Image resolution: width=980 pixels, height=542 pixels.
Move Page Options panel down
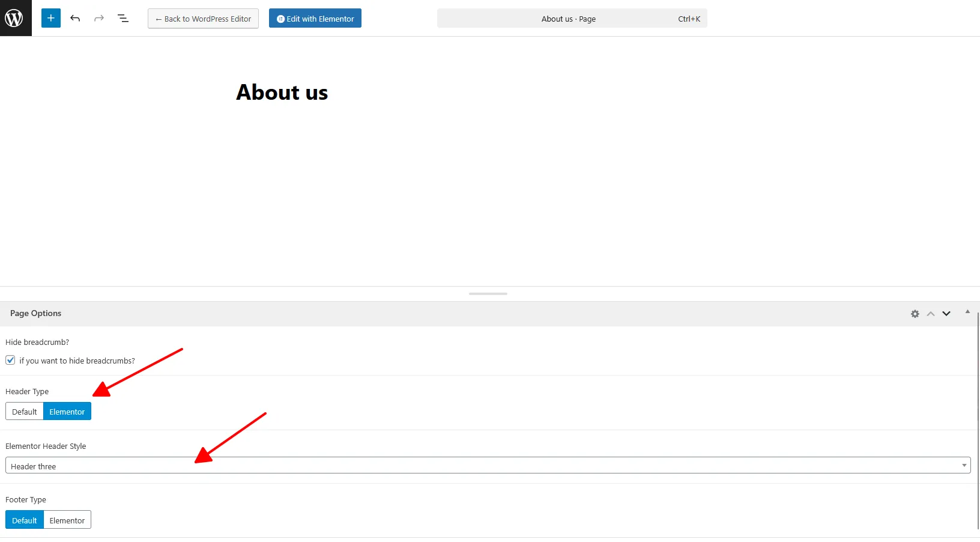[x=946, y=314]
